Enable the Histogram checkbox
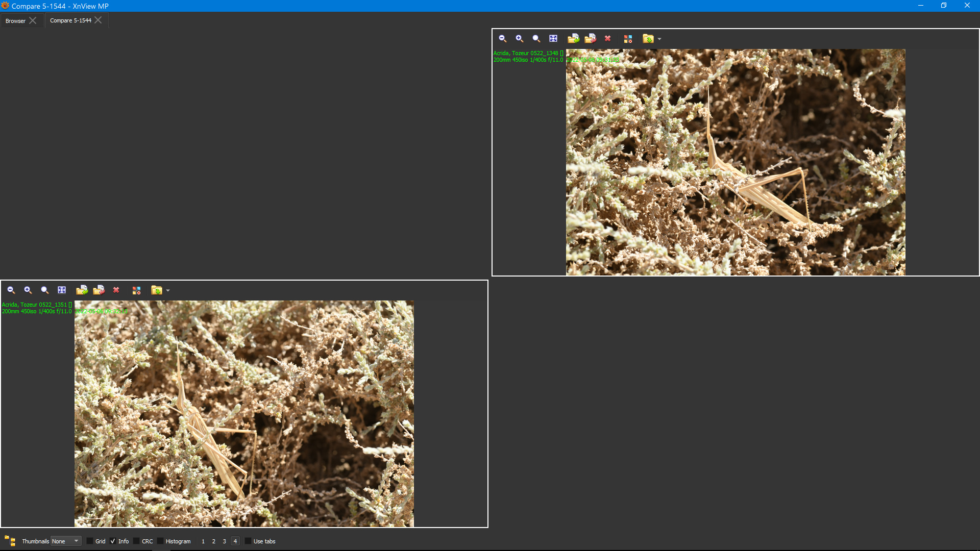Screen dimensions: 980x551 pyautogui.click(x=160, y=541)
